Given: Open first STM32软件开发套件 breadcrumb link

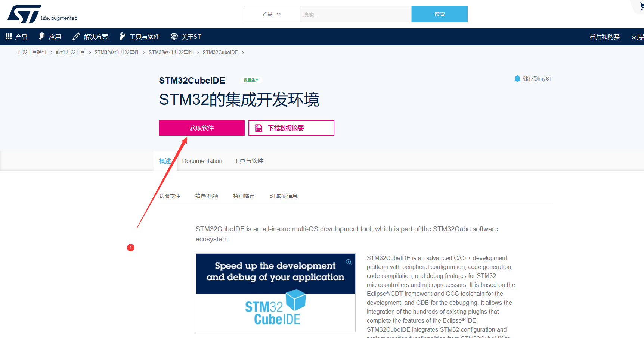Looking at the screenshot, I should [x=117, y=52].
